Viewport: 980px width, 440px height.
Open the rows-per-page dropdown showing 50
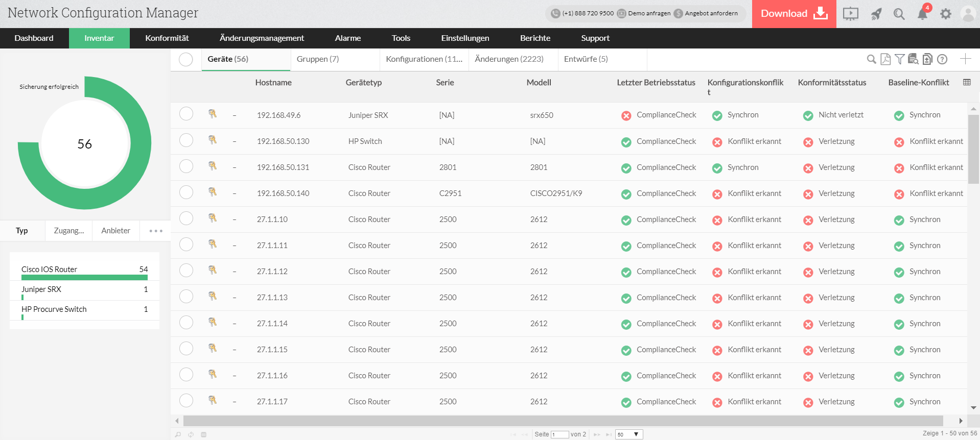629,434
